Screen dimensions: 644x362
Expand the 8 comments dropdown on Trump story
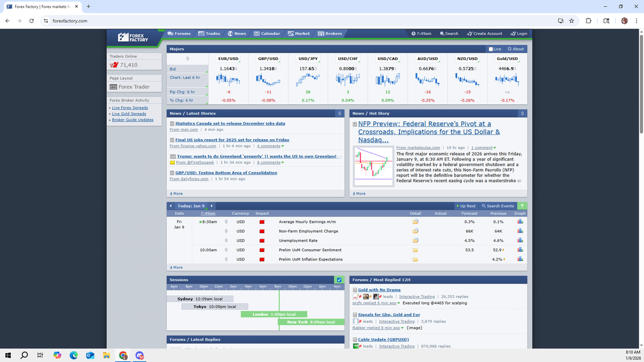(x=270, y=162)
